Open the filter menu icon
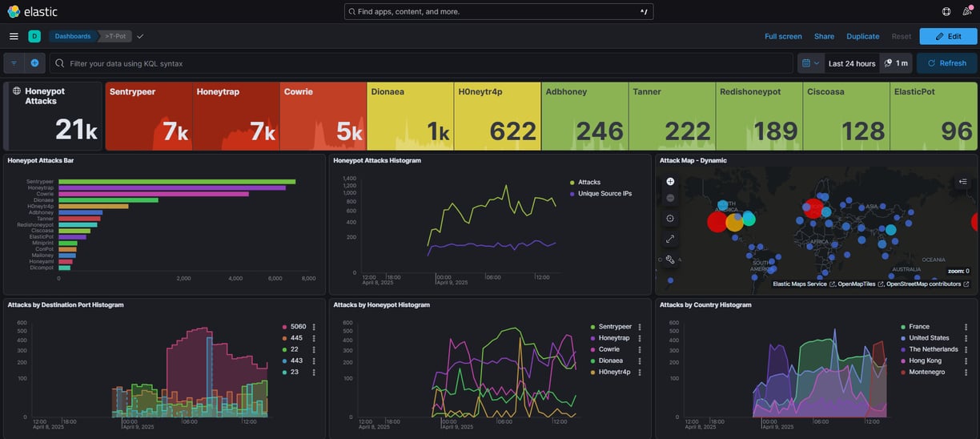 click(x=14, y=63)
